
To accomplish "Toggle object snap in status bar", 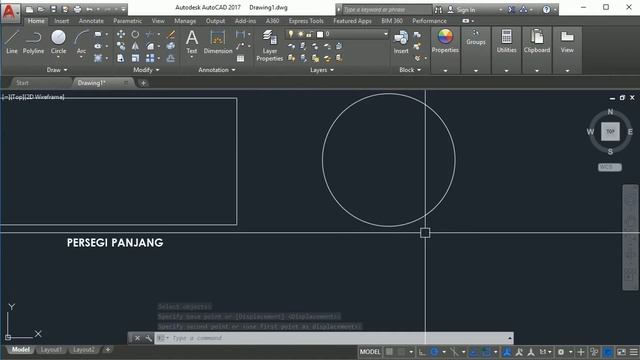I will pyautogui.click(x=486, y=351).
